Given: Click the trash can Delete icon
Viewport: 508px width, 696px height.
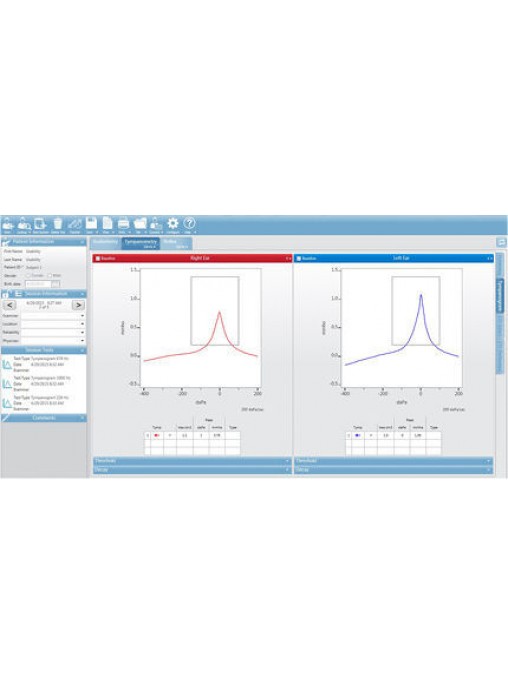Looking at the screenshot, I should (58, 223).
